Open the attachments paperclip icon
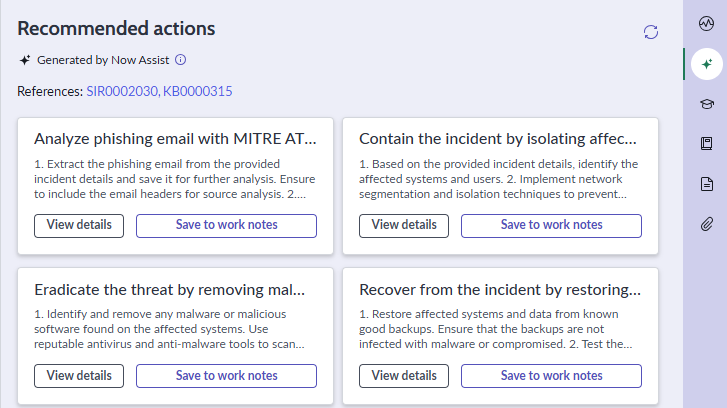This screenshot has height=408, width=727. click(x=707, y=224)
